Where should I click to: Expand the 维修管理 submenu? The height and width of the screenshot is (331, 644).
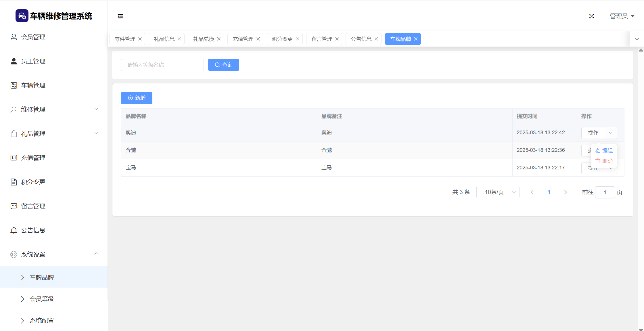point(96,109)
